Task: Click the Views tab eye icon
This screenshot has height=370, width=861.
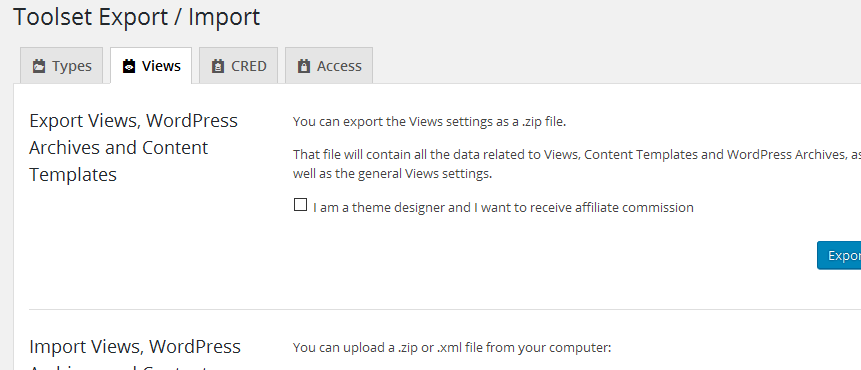Action: [x=128, y=66]
